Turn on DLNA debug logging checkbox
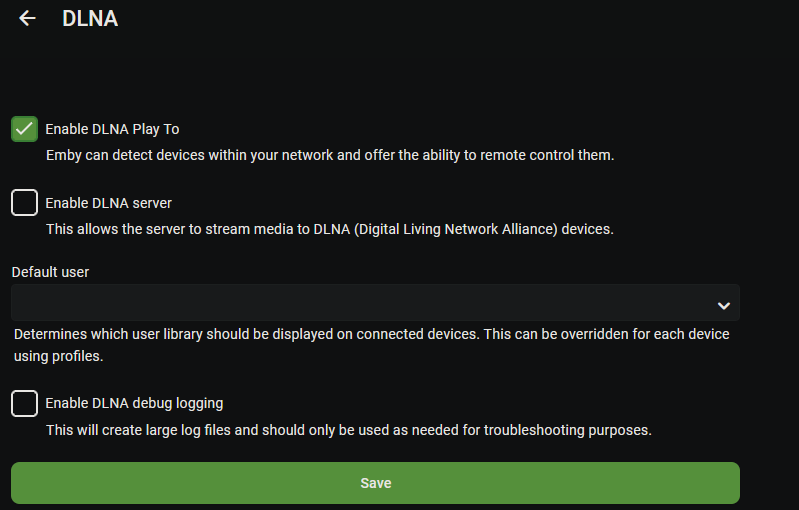 pyautogui.click(x=25, y=403)
